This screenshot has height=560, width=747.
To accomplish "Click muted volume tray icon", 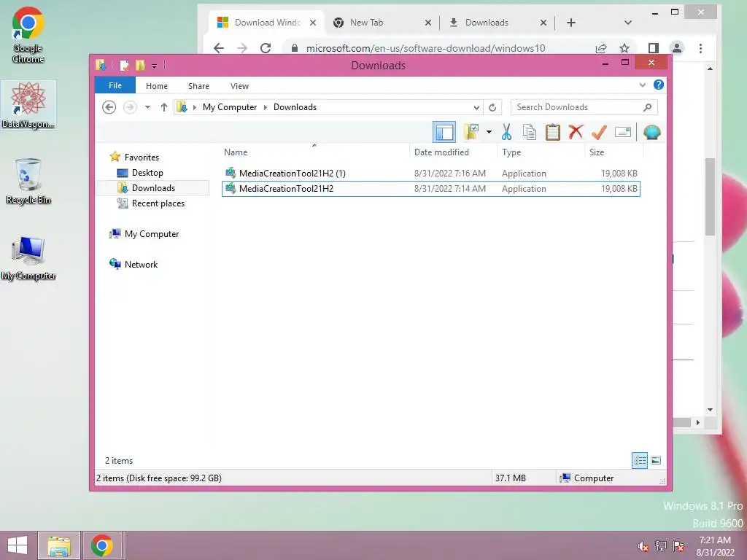I will 643,546.
